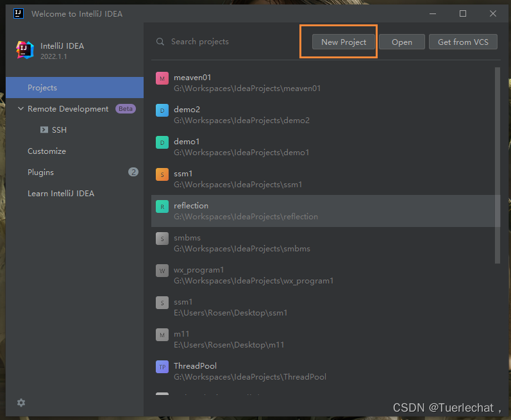
Task: Click the demo1 project icon
Action: [x=162, y=142]
